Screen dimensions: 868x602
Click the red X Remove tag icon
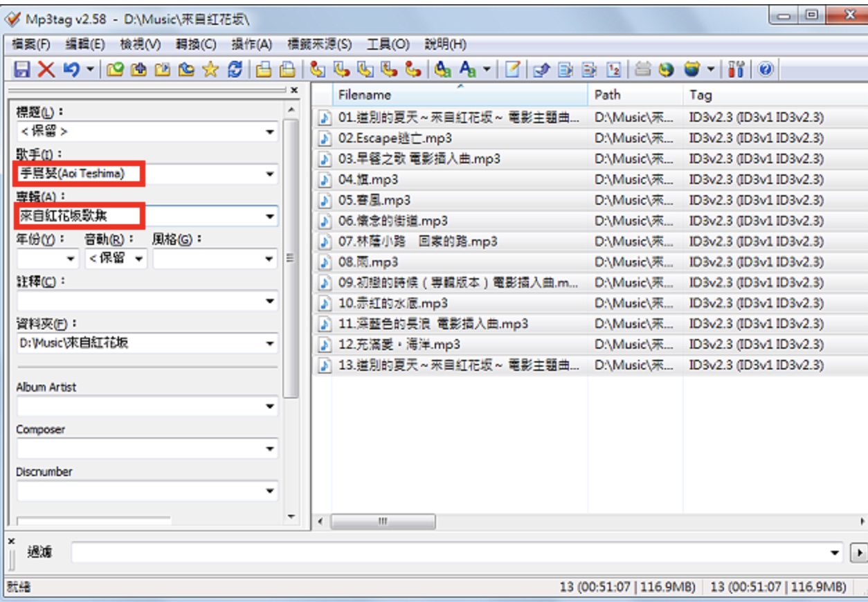pyautogui.click(x=46, y=69)
